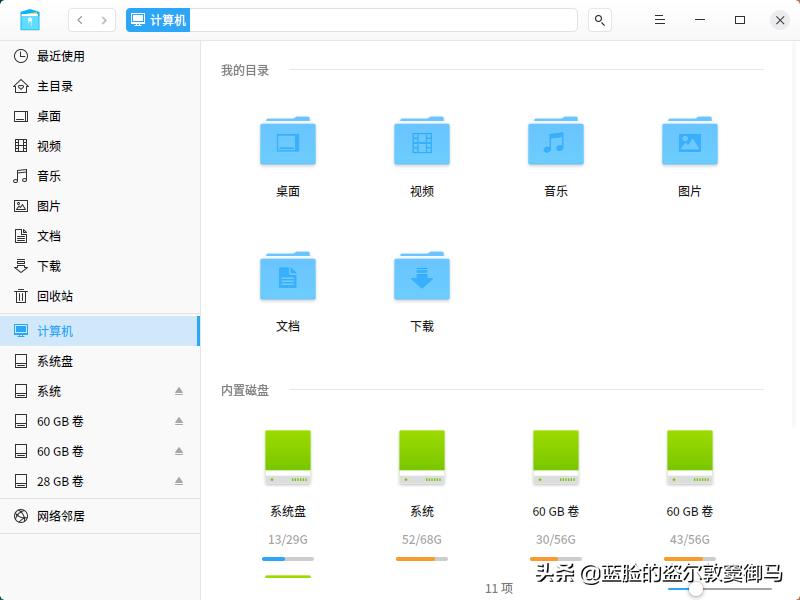Eject the 系统 volume in the sidebar
The image size is (800, 600).
pyautogui.click(x=180, y=391)
